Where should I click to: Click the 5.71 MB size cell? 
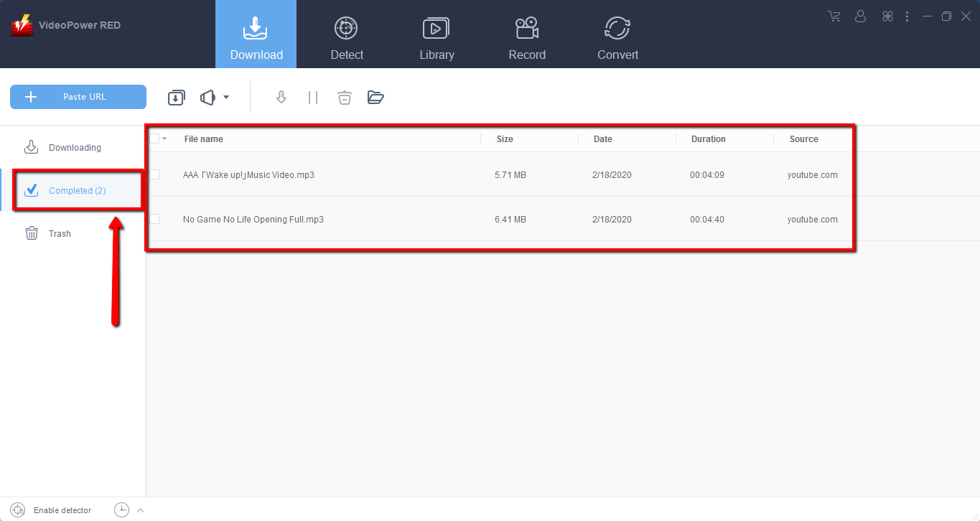pyautogui.click(x=510, y=175)
